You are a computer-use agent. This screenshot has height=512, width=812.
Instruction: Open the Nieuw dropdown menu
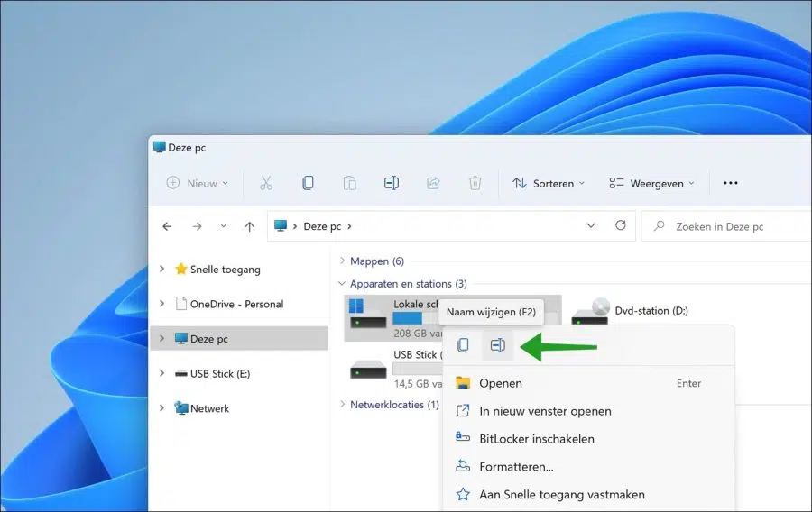pos(198,183)
